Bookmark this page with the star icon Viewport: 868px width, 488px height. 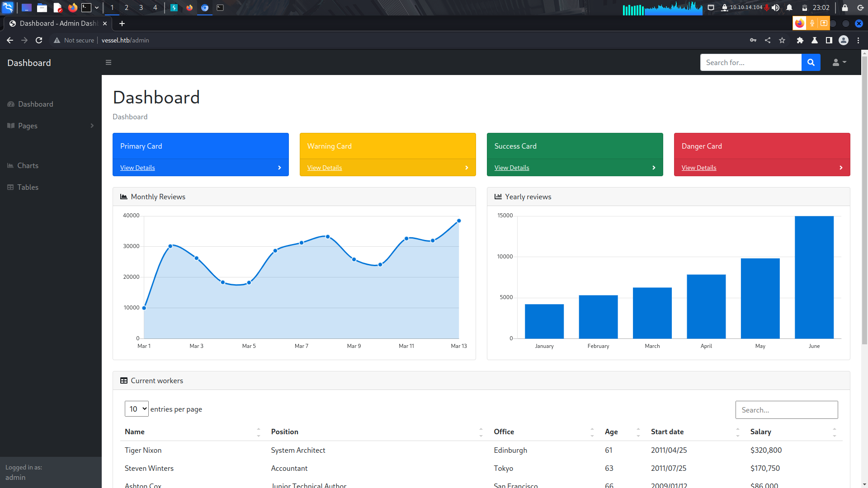click(x=782, y=40)
